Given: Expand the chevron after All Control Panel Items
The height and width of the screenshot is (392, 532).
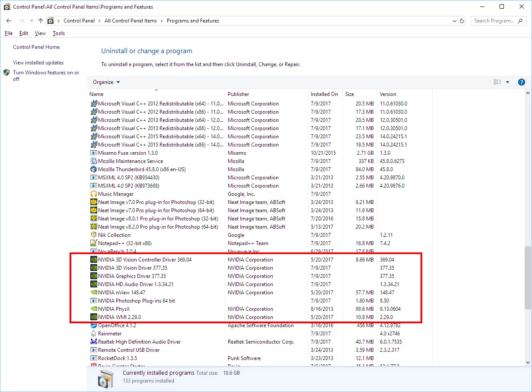Looking at the screenshot, I should pyautogui.click(x=162, y=21).
